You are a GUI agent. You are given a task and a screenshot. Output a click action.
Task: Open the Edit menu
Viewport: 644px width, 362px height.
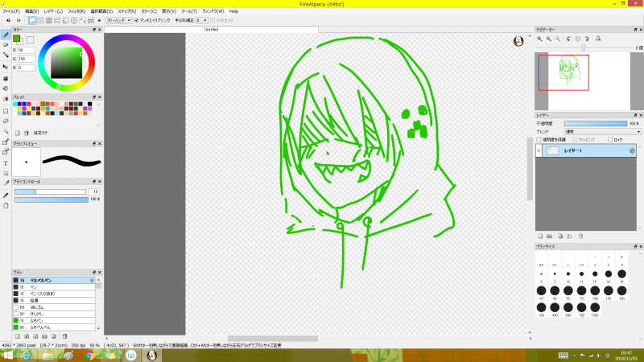[x=31, y=11]
